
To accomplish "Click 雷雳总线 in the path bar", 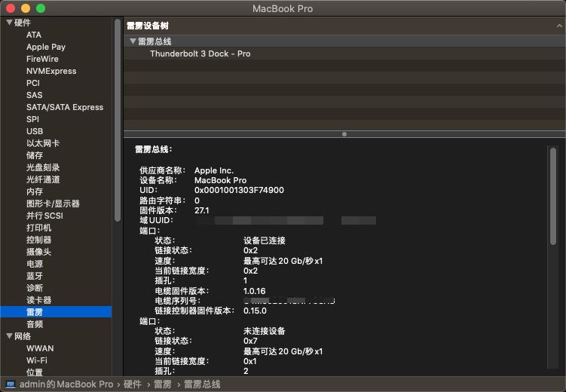I will pyautogui.click(x=202, y=384).
